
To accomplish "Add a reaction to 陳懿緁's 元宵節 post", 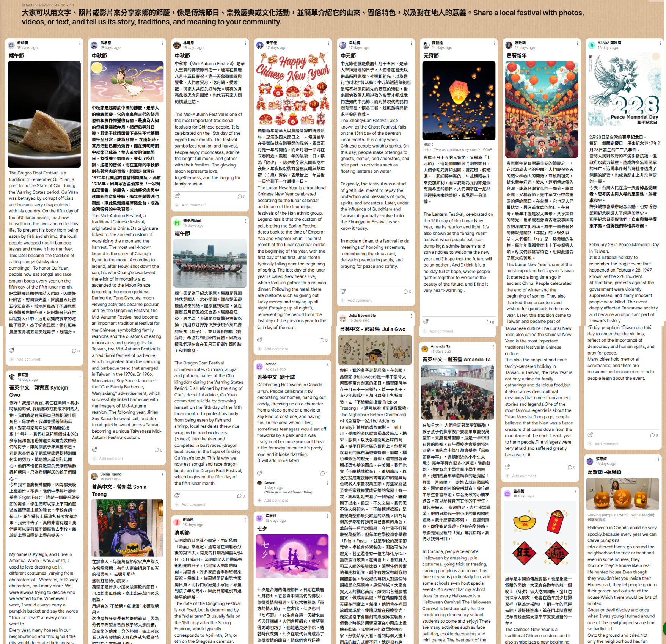I will 426,322.
